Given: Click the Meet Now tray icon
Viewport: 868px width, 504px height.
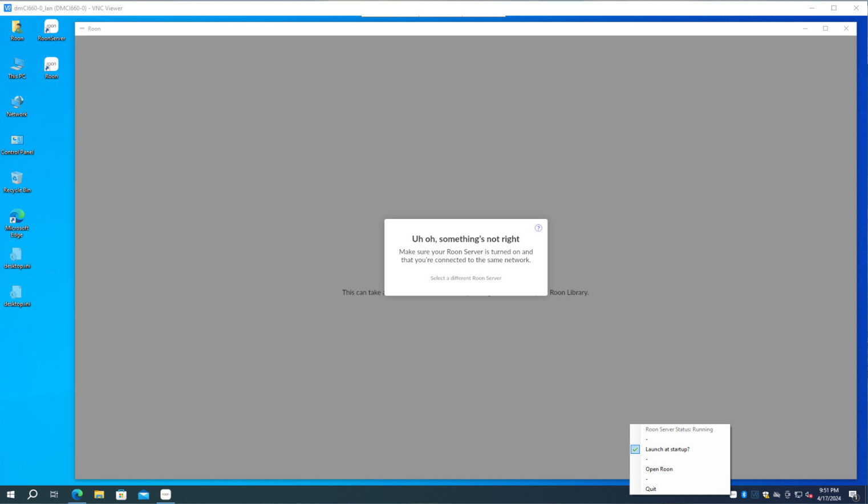Looking at the screenshot, I should coord(788,494).
